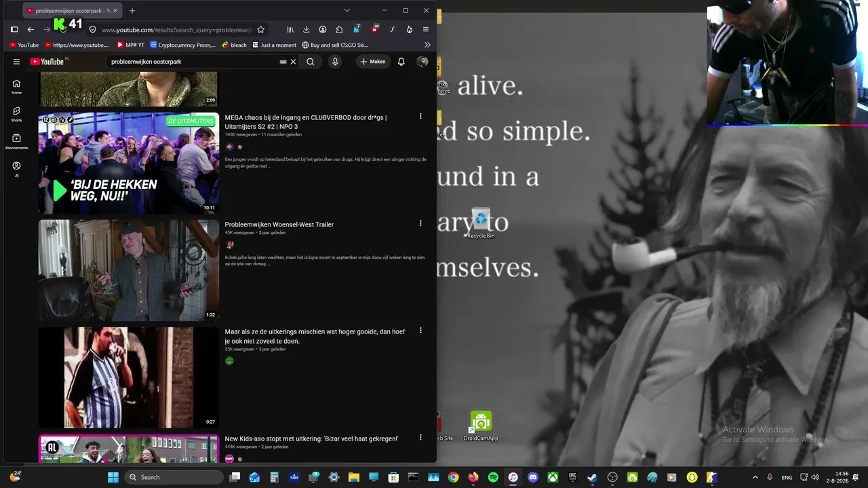Open the browser application hamburger menu
The image size is (868, 488).
[x=425, y=30]
